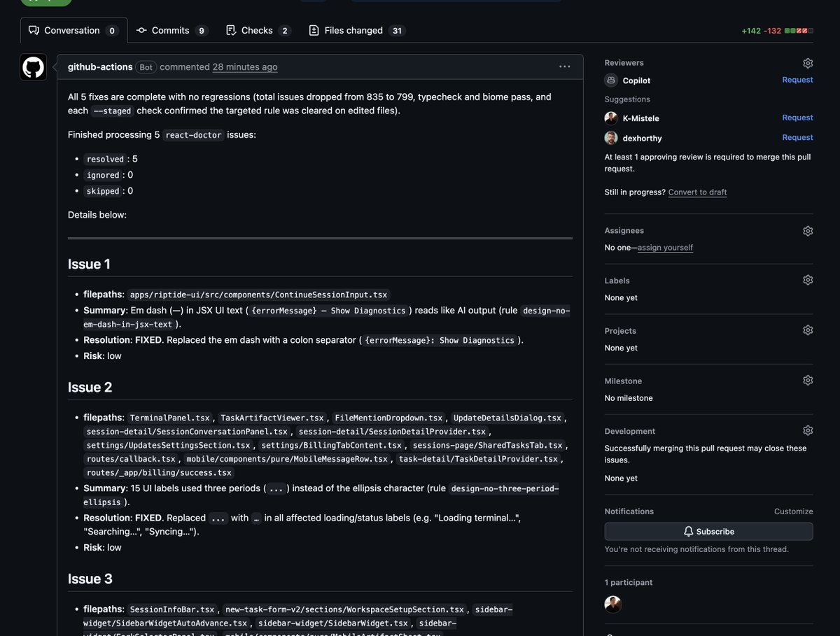Click the 'resolved: 5' list item
840x636 pixels.
pos(111,159)
